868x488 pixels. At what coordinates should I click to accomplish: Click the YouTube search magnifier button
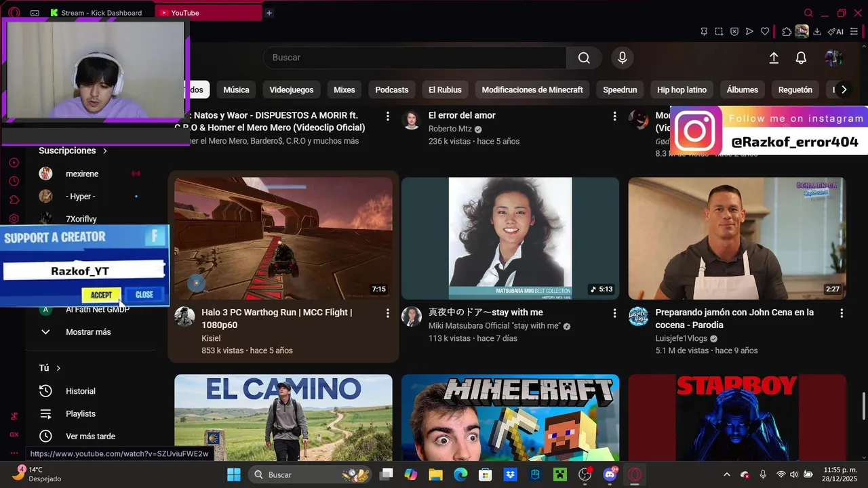coord(584,58)
